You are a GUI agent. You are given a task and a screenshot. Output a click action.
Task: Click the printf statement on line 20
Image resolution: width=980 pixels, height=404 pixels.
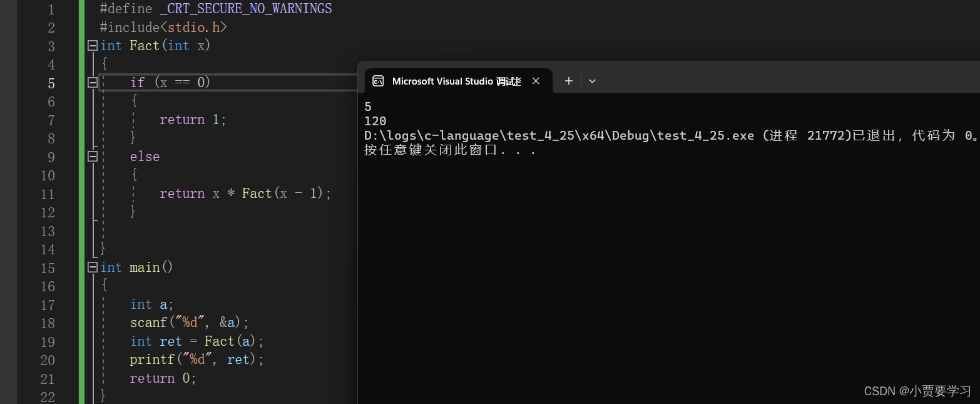197,360
